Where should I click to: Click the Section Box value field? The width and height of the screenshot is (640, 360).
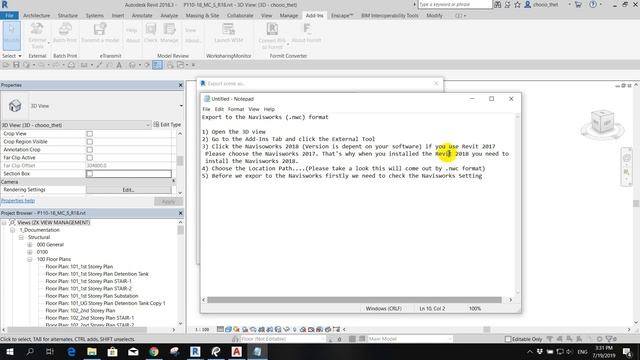click(129, 174)
